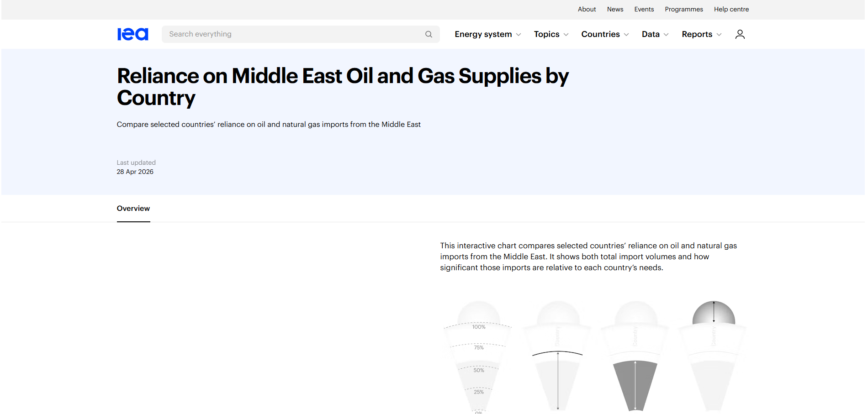Click the cone diagram with shaded dome
The image size is (868, 414).
pos(713,357)
